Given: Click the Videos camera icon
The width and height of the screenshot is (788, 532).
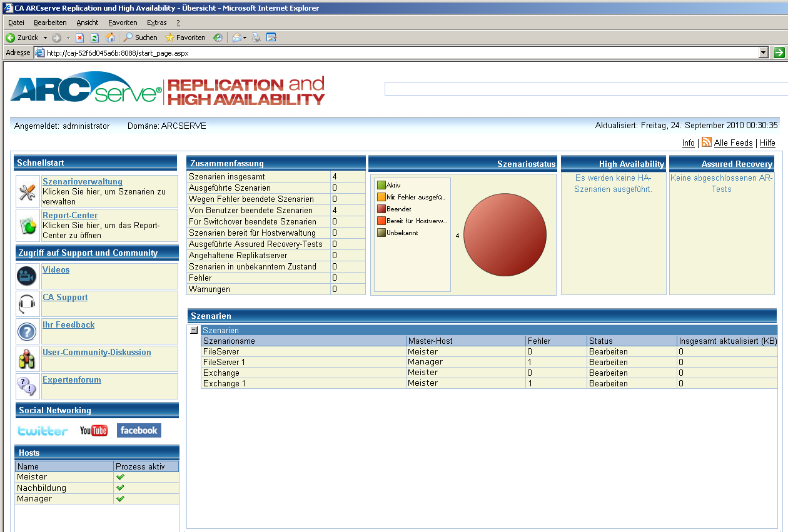Looking at the screenshot, I should (27, 276).
